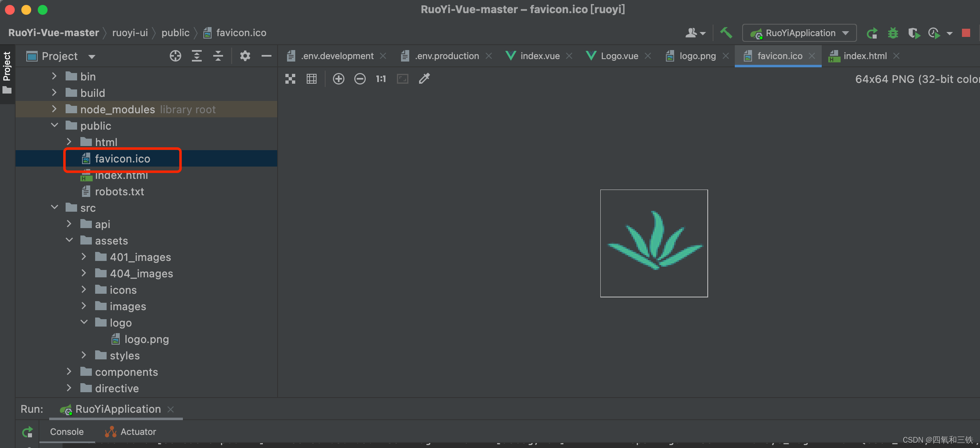
Task: Select the styles folder row
Action: pyautogui.click(x=146, y=355)
